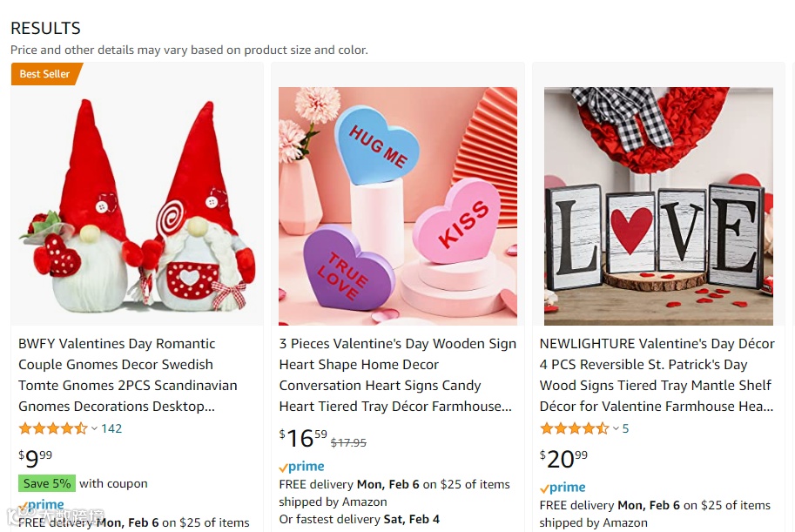Expand rating breakdown chevron beside 5 reviews
This screenshot has height=532, width=795.
click(616, 428)
